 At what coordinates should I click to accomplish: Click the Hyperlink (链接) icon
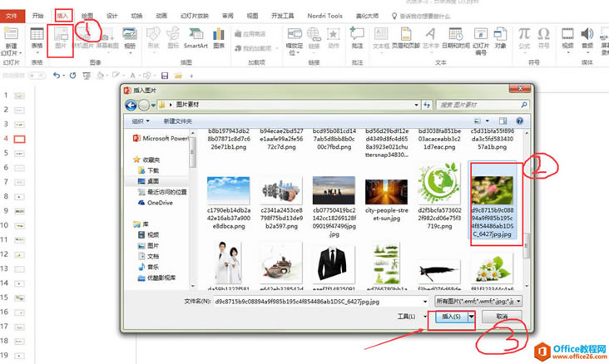pyautogui.click(x=314, y=38)
